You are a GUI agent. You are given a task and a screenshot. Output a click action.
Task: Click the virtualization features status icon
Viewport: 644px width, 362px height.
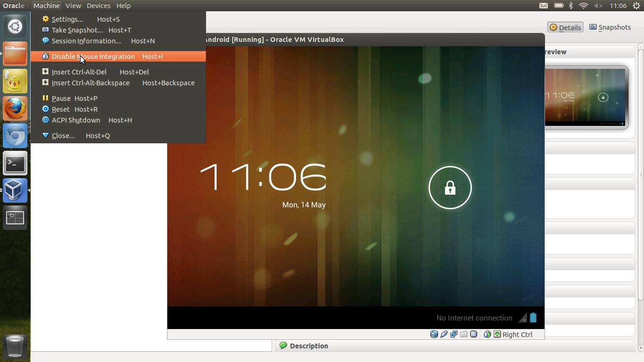pyautogui.click(x=473, y=334)
